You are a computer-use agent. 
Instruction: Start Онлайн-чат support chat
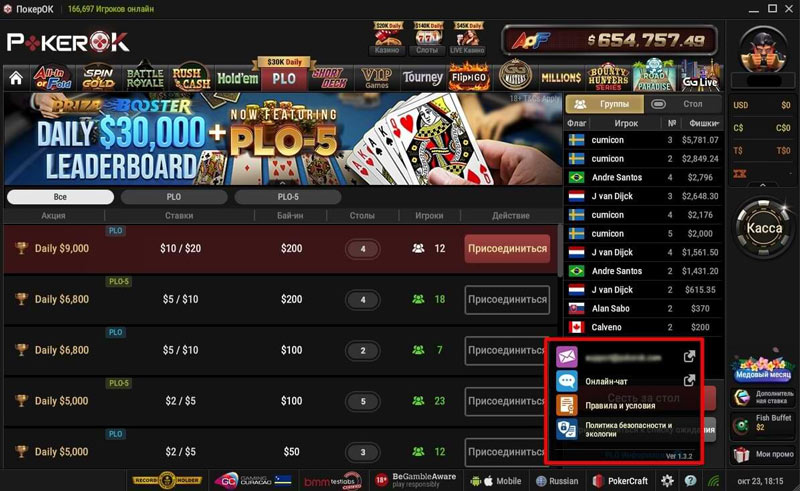pyautogui.click(x=606, y=381)
